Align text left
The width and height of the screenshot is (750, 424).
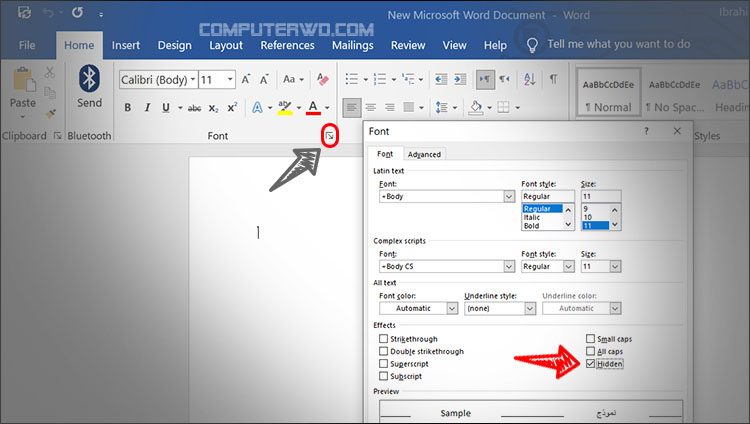352,108
